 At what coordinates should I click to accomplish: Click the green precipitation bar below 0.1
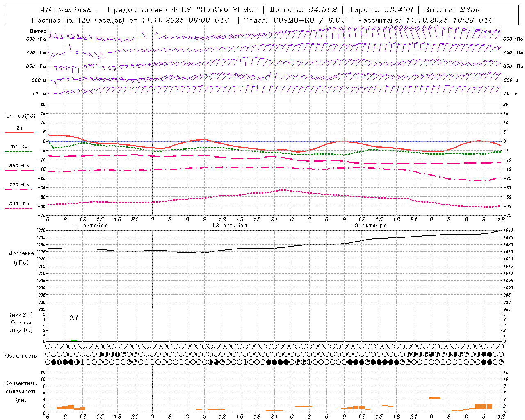(x=74, y=340)
